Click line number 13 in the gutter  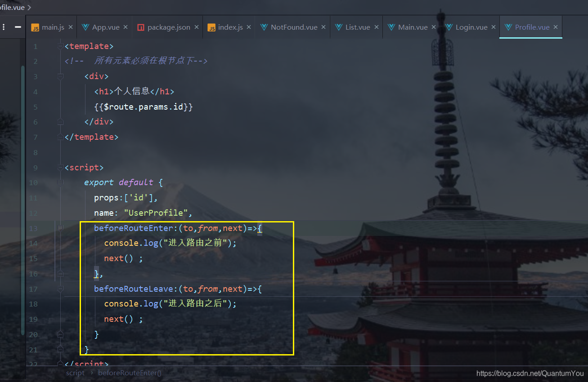tap(34, 228)
